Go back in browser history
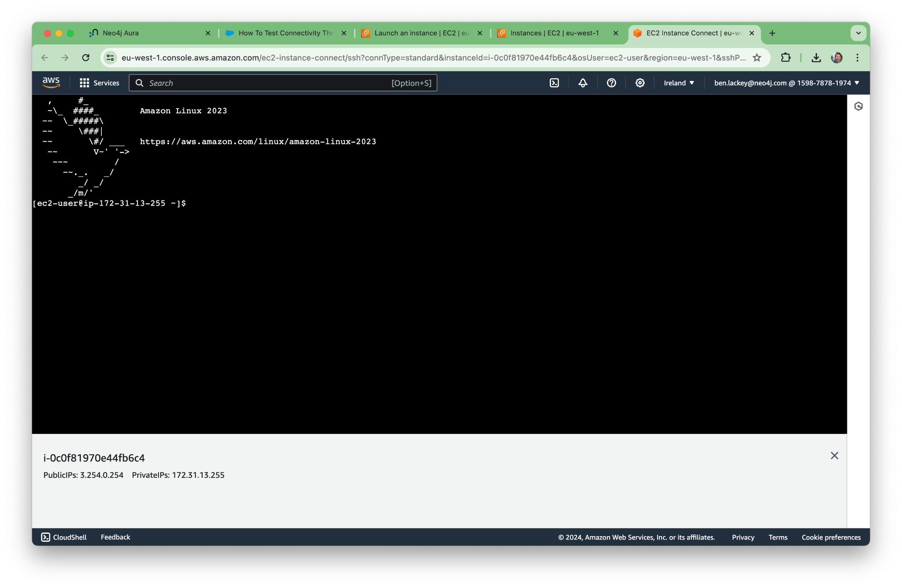 click(x=44, y=58)
